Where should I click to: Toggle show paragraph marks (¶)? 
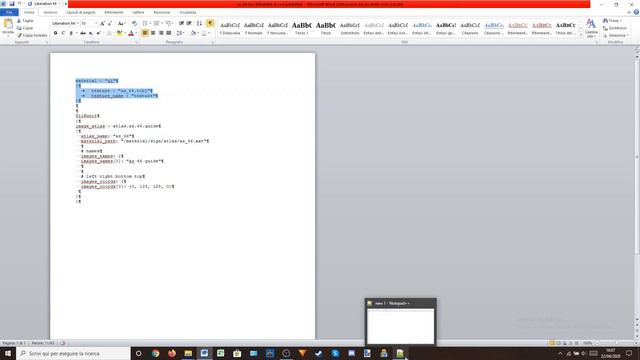click(210, 23)
